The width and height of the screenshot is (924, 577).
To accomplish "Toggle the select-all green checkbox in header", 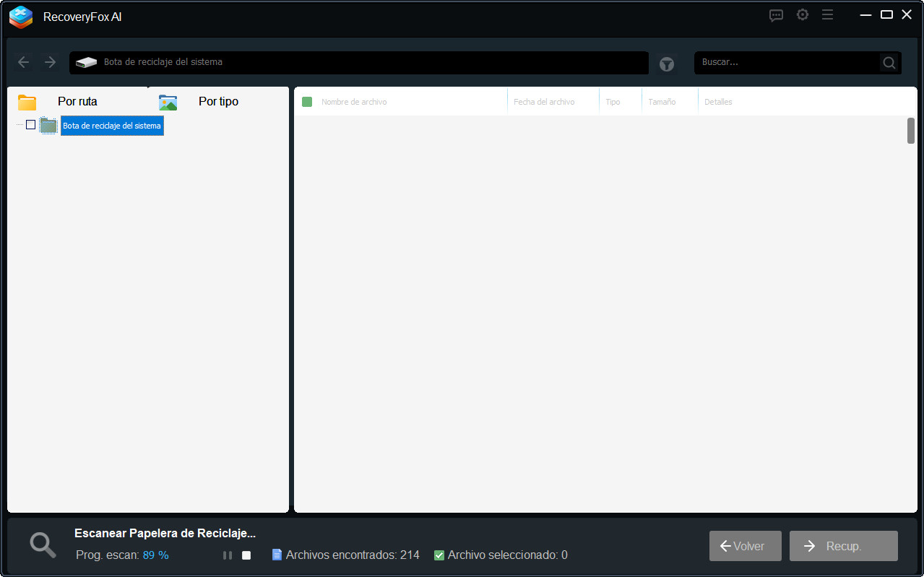I will pos(307,102).
